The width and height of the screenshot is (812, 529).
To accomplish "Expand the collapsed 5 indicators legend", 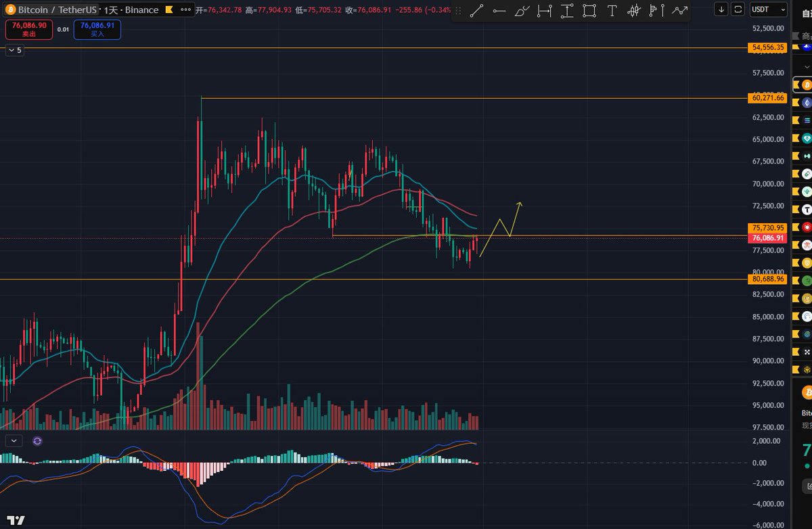I will click(15, 50).
